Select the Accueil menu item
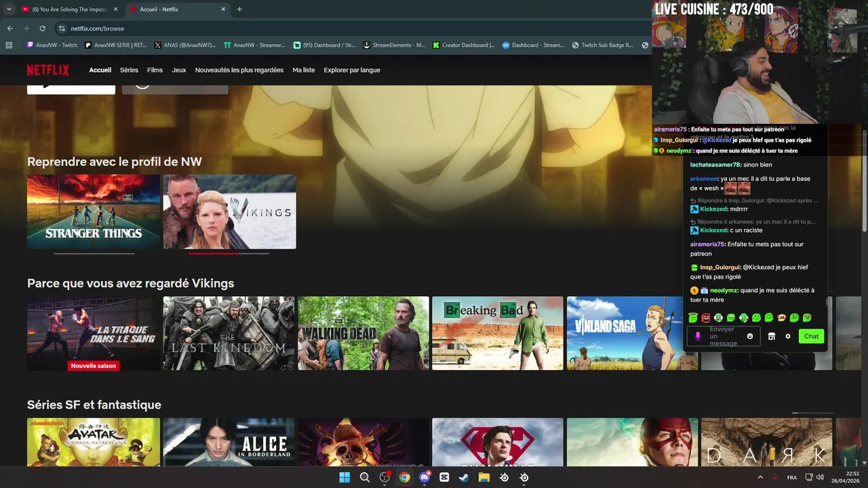Screen dimensions: 868x488 100,70
